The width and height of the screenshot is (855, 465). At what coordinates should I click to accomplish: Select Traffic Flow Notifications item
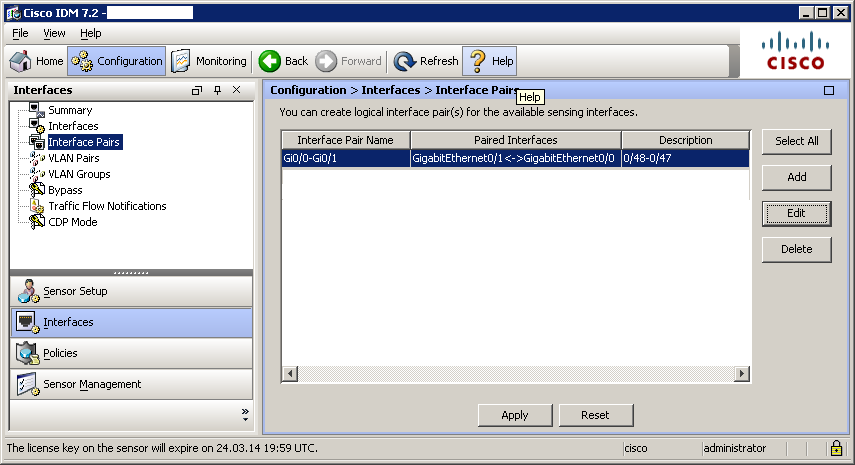[107, 206]
